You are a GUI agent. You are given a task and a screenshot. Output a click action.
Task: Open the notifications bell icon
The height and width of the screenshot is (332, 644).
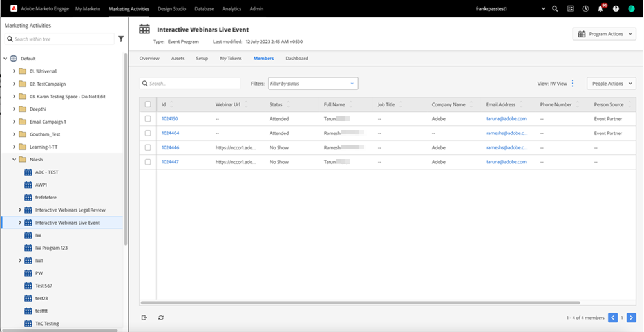pyautogui.click(x=600, y=8)
